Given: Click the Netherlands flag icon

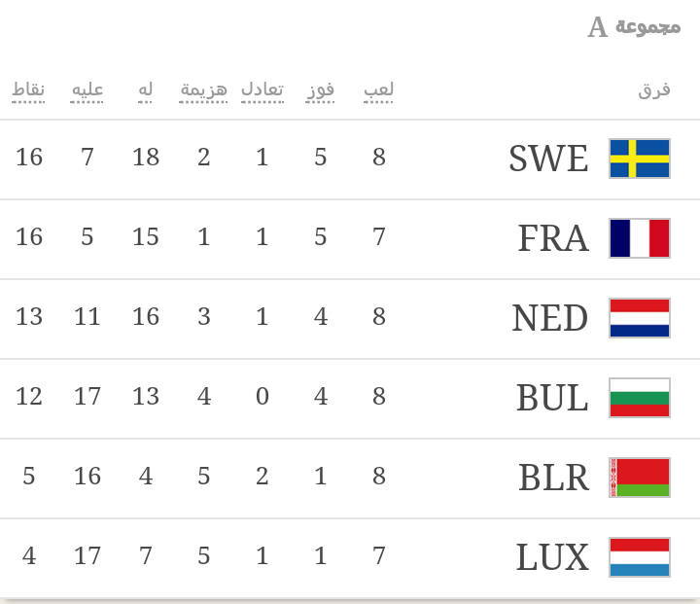Looking at the screenshot, I should point(639,318).
